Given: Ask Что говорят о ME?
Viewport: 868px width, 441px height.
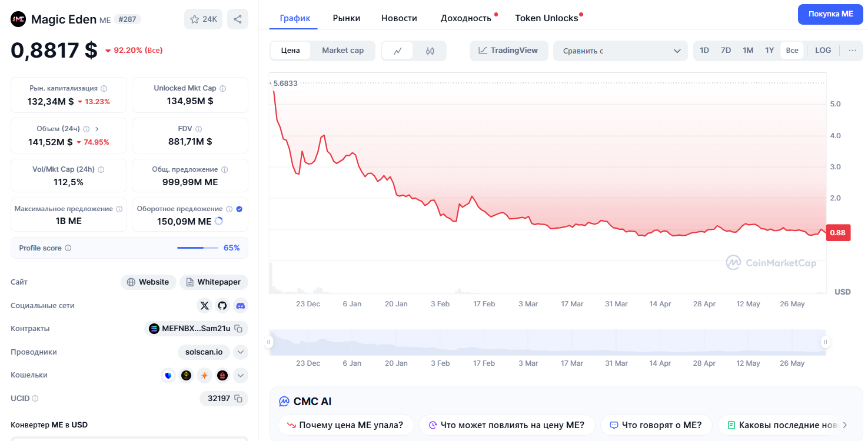Looking at the screenshot, I should click(656, 425).
